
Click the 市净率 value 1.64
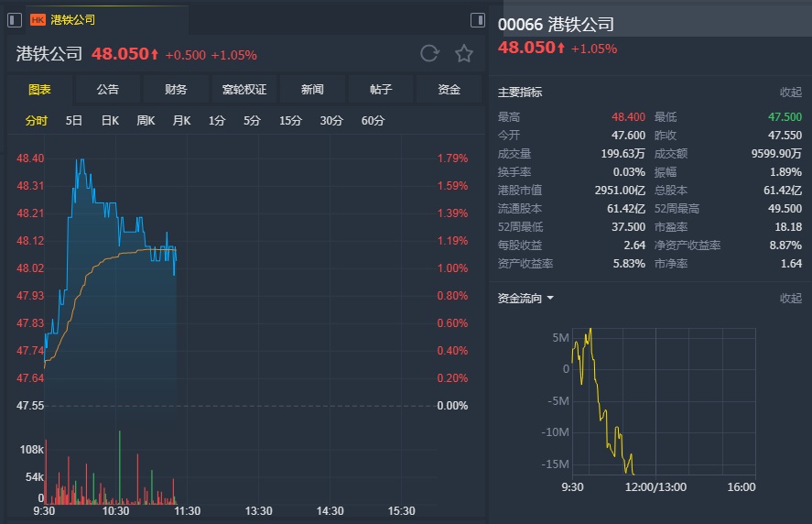[791, 264]
